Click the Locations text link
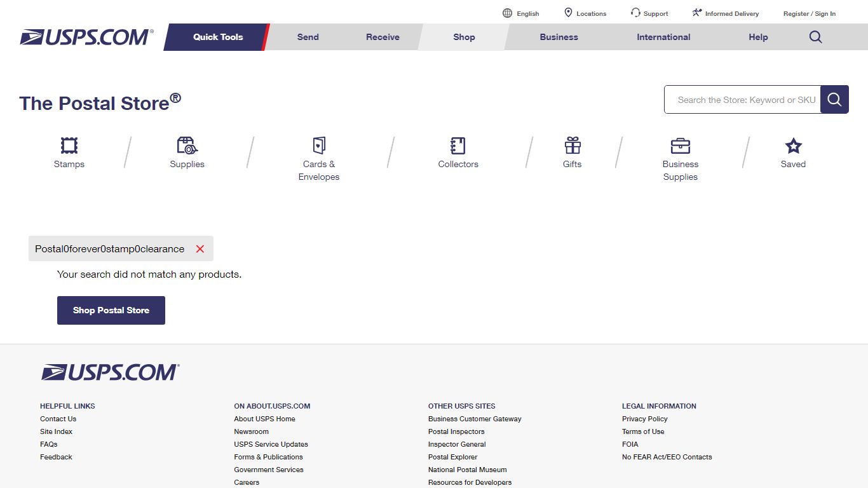The width and height of the screenshot is (868, 488). click(592, 13)
